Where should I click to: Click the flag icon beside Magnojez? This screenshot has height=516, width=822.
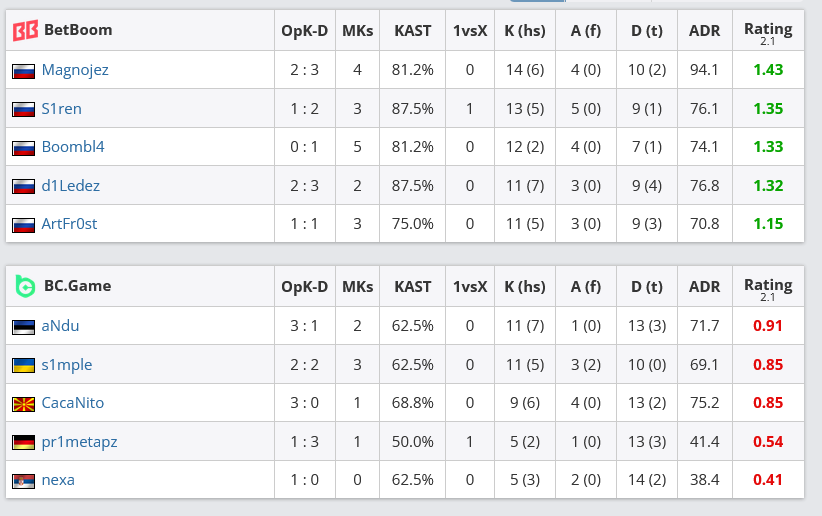tap(23, 71)
